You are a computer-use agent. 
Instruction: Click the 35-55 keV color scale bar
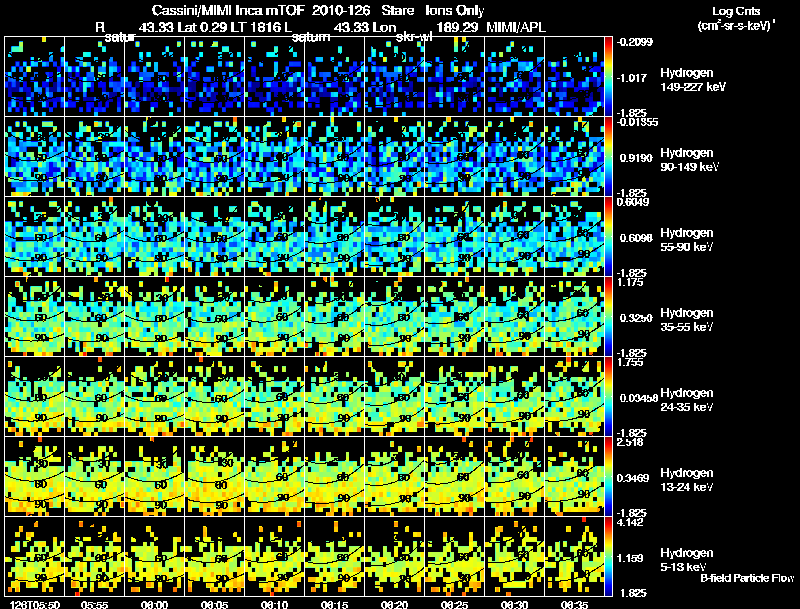[x=608, y=316]
